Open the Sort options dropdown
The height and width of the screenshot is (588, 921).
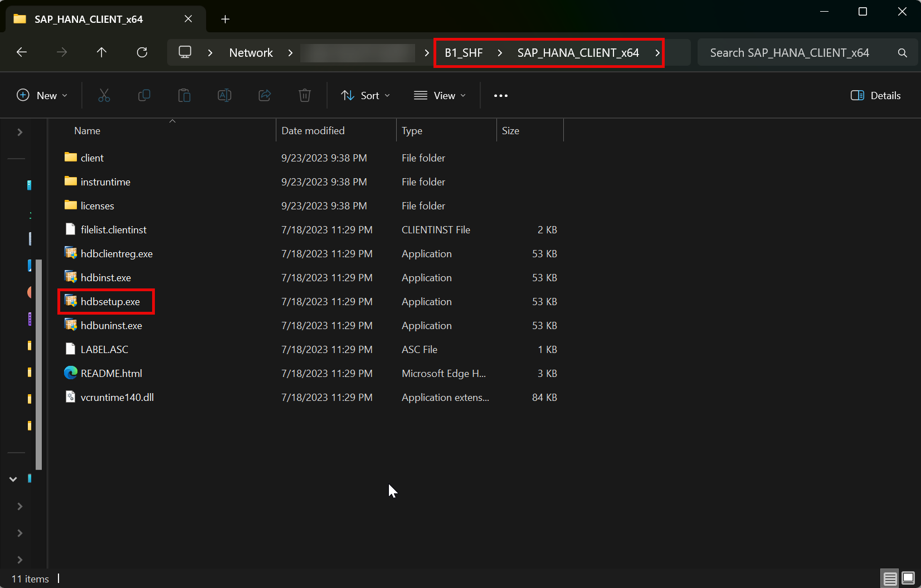366,96
